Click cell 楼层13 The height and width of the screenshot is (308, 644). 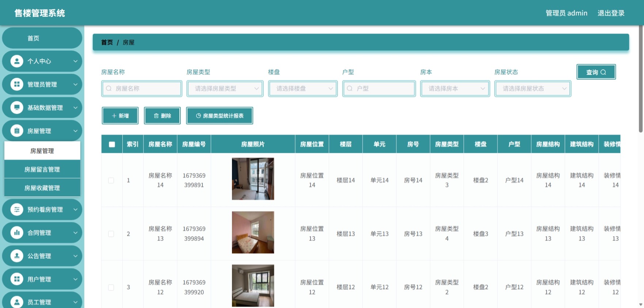(x=346, y=234)
